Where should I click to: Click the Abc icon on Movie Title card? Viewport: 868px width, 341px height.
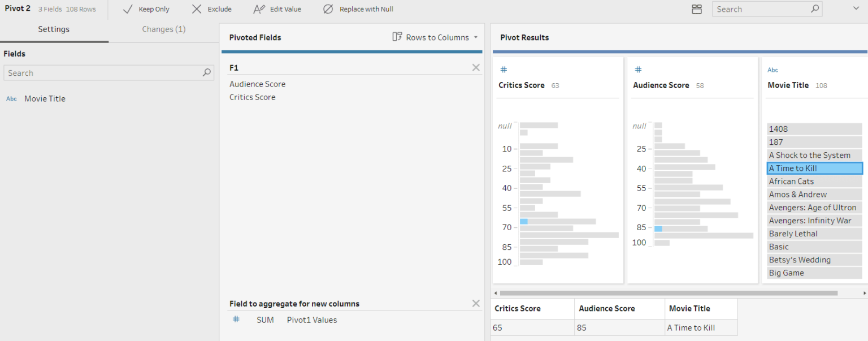click(x=772, y=69)
